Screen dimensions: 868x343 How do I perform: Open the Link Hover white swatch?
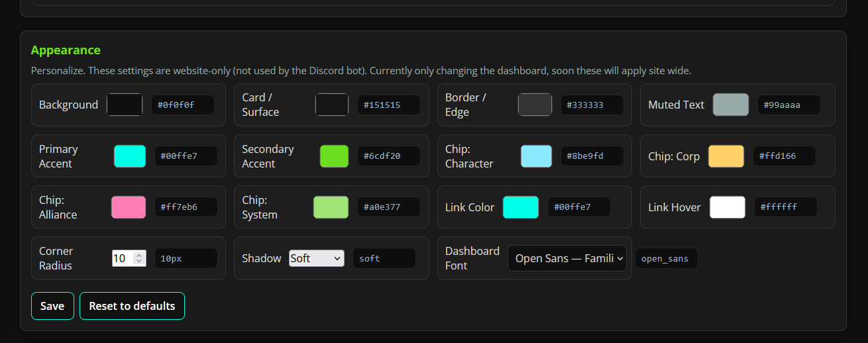(x=728, y=207)
